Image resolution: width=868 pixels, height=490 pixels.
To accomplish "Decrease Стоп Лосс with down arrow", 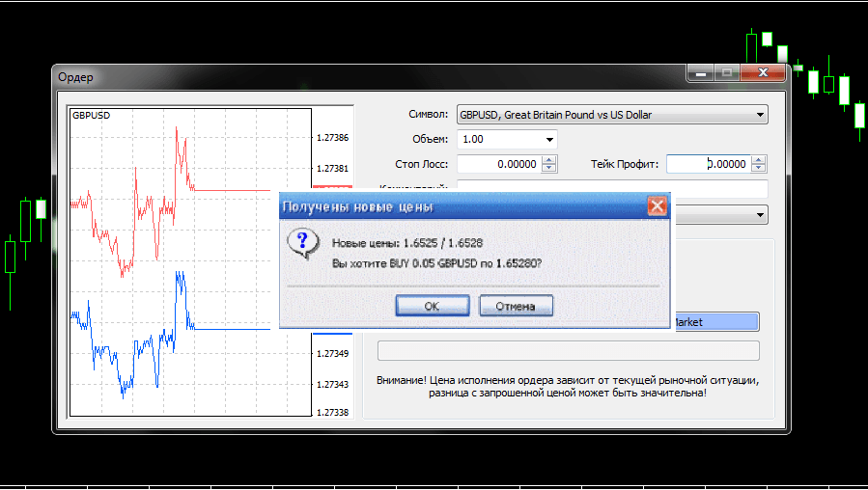I will tap(549, 169).
